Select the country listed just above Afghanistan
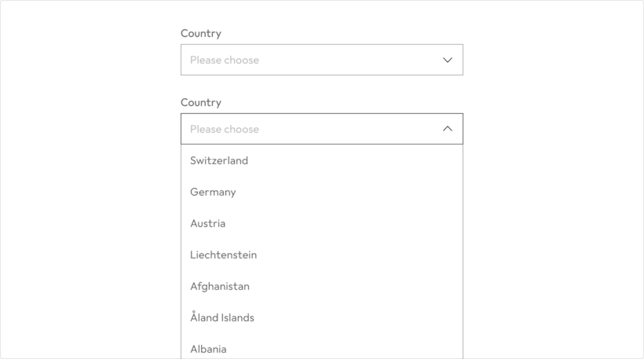This screenshot has width=644, height=359. point(224,255)
